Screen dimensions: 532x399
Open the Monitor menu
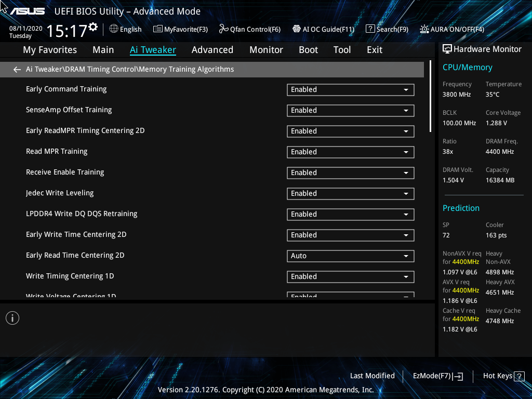(266, 49)
